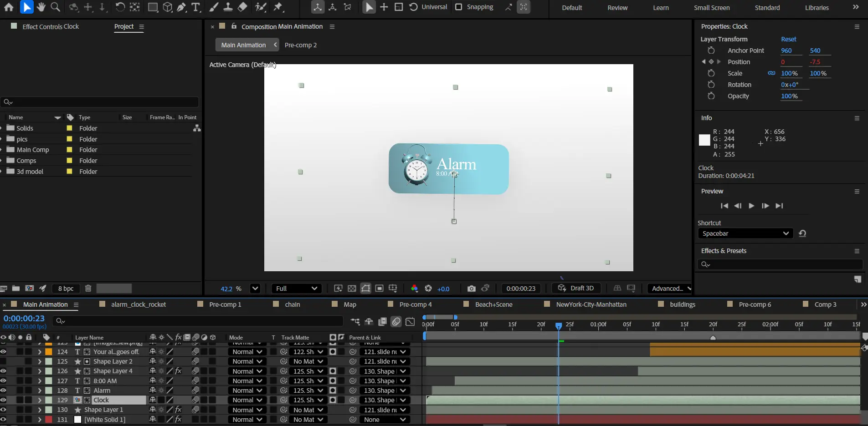The image size is (868, 426).
Task: Enable the Snapping checkbox
Action: (x=459, y=7)
